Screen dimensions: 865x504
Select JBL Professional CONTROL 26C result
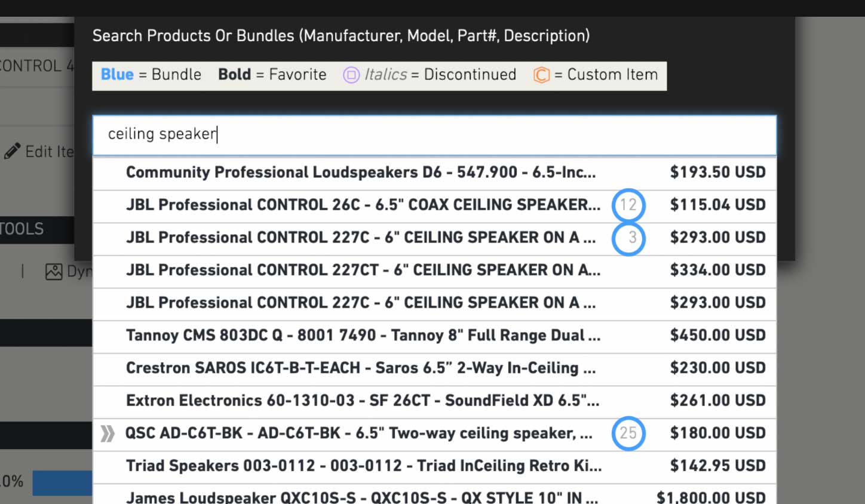point(434,206)
